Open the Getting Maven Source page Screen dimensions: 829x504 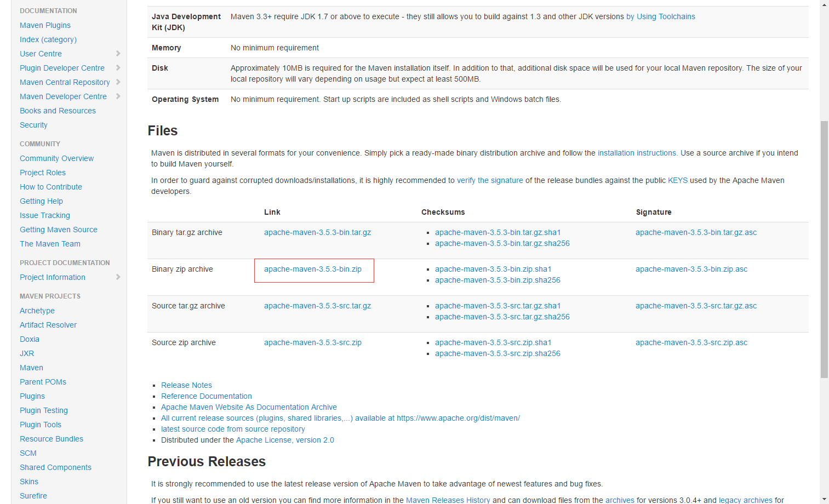(59, 230)
